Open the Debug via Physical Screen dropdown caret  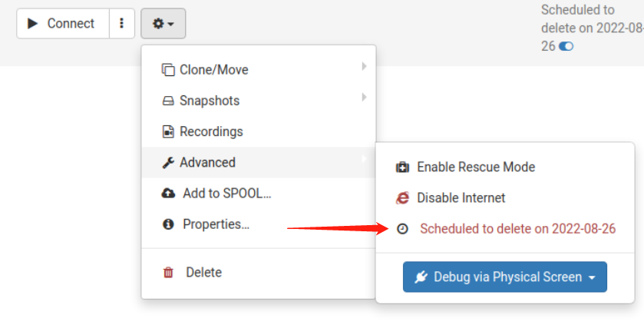tap(592, 277)
